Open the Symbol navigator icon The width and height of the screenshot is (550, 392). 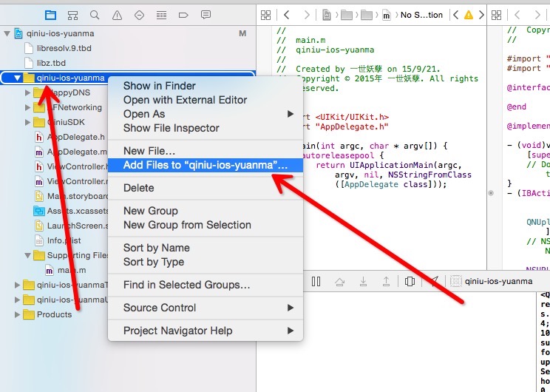coord(72,15)
